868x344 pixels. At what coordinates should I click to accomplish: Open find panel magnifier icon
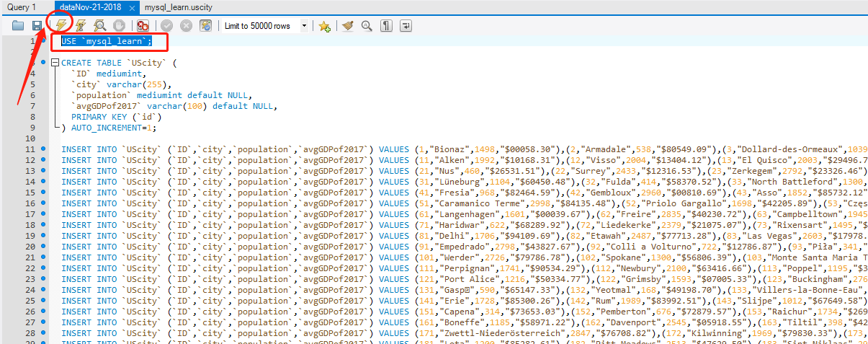point(367,26)
